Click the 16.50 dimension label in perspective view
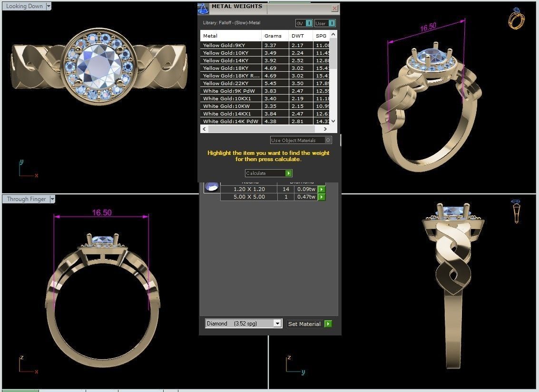The width and height of the screenshot is (539, 392). point(428,27)
